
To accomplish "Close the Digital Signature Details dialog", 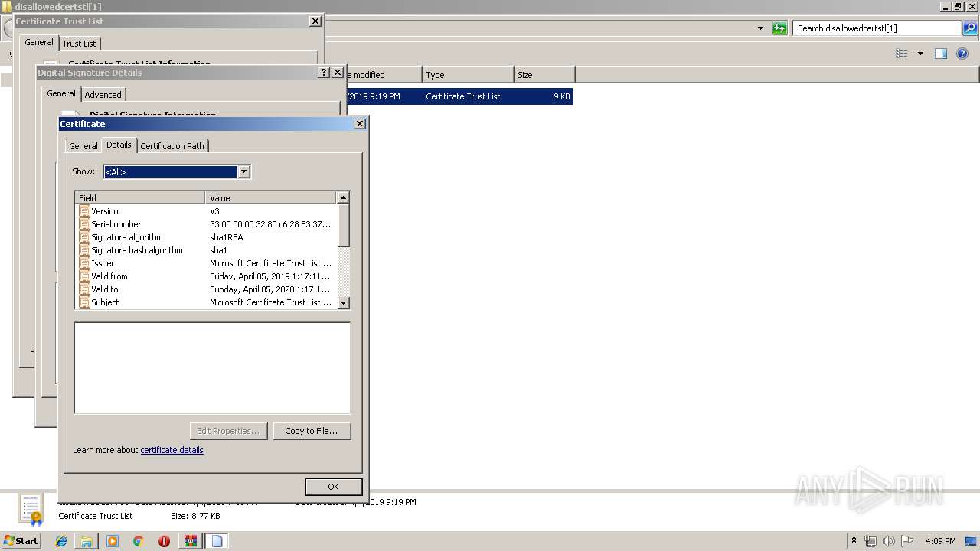I will 338,73.
